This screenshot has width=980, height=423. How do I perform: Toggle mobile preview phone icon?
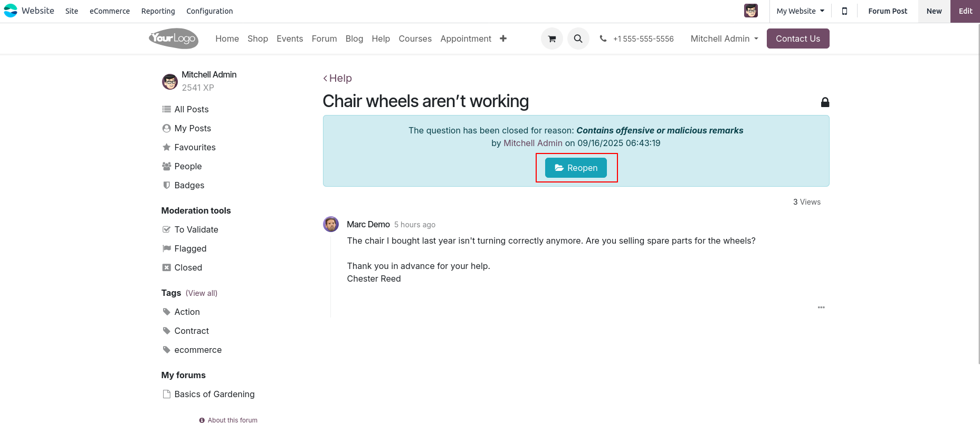[x=844, y=11]
